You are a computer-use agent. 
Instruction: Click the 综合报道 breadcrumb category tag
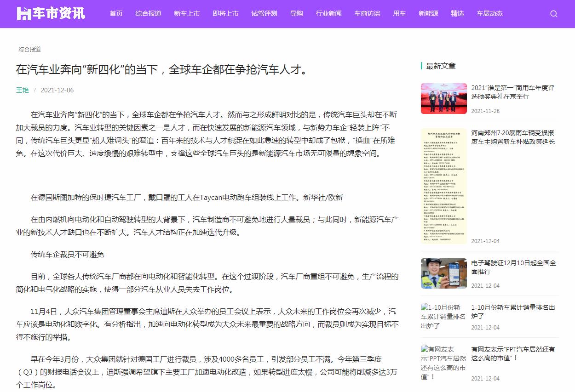pos(29,49)
